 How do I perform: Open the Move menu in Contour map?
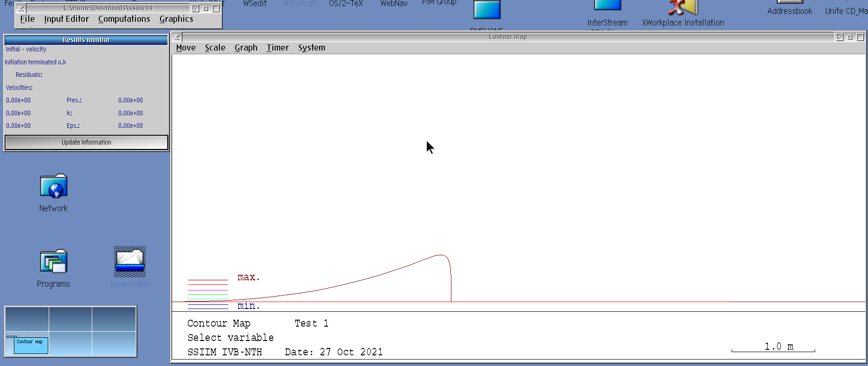(x=186, y=48)
